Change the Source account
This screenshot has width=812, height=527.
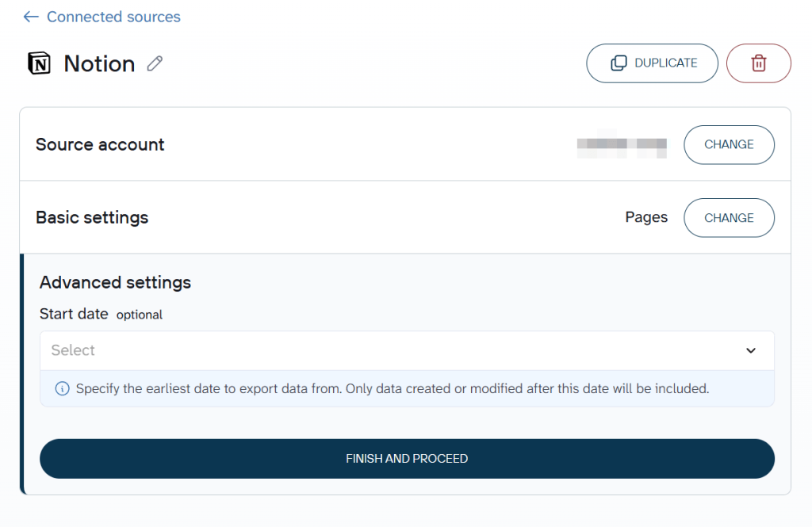pyautogui.click(x=729, y=144)
